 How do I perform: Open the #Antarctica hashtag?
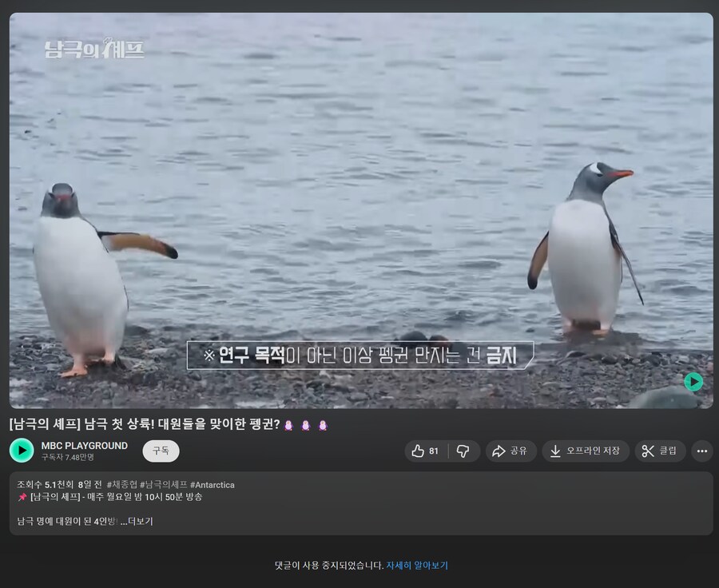(213, 484)
